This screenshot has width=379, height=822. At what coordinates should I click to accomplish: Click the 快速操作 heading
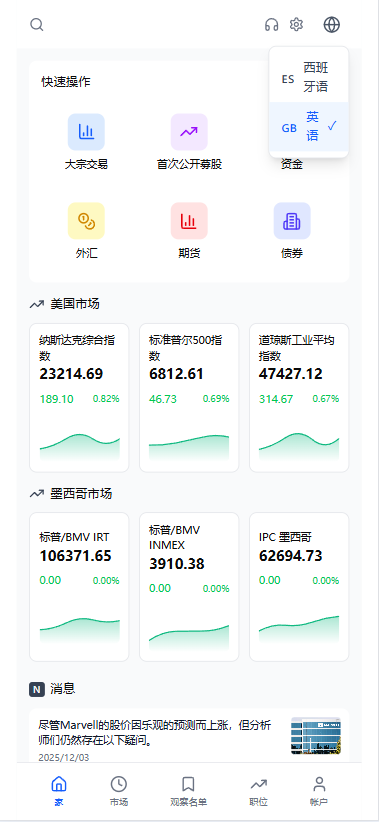click(x=66, y=82)
